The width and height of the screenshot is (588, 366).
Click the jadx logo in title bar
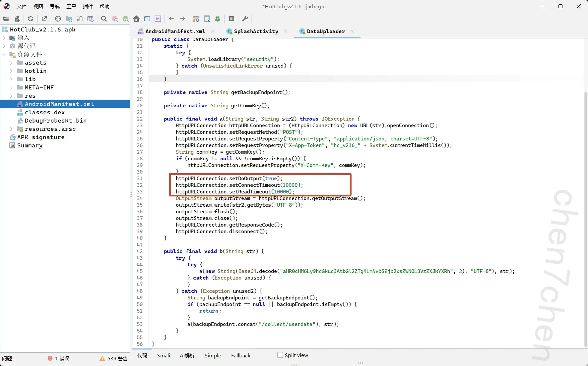click(6, 6)
